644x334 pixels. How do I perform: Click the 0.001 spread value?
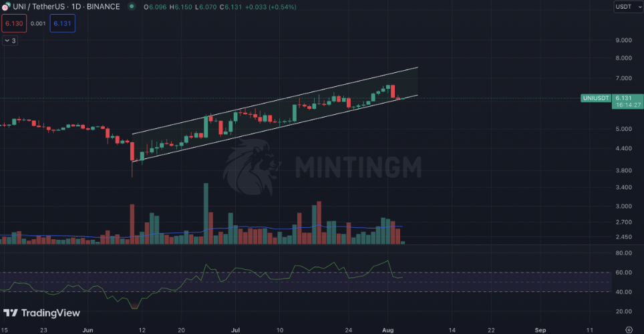point(38,23)
